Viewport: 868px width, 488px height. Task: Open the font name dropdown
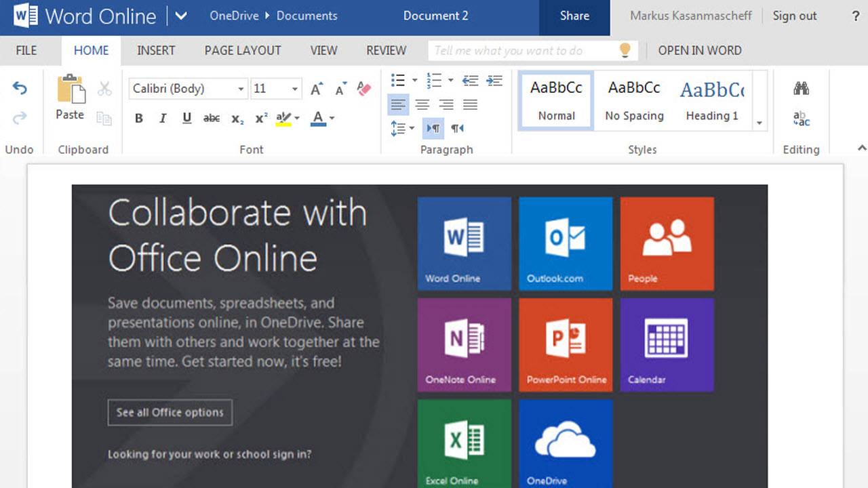click(241, 89)
